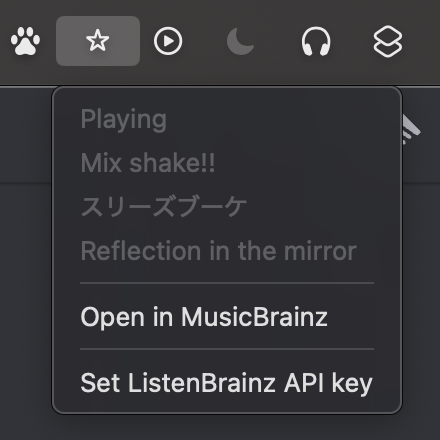Open the paw print menu bar icon
This screenshot has height=440, width=440.
pos(25,41)
